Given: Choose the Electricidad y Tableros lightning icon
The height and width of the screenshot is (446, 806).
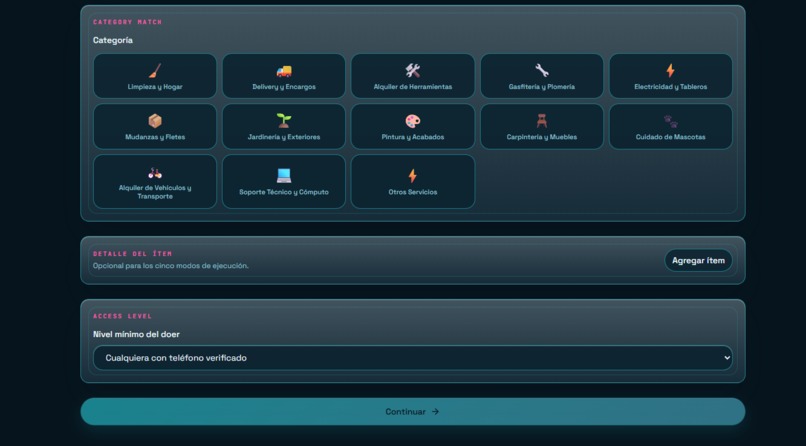Looking at the screenshot, I should point(670,70).
